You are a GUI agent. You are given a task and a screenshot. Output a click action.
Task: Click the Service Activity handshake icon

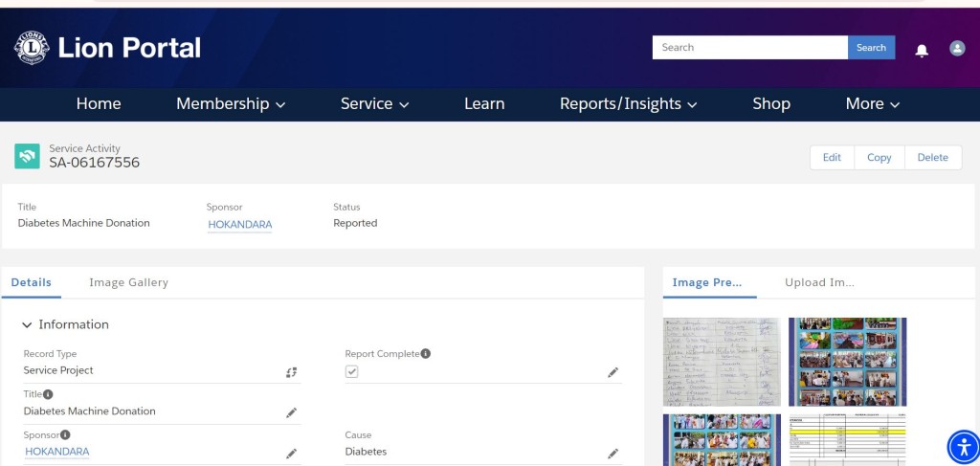point(27,156)
